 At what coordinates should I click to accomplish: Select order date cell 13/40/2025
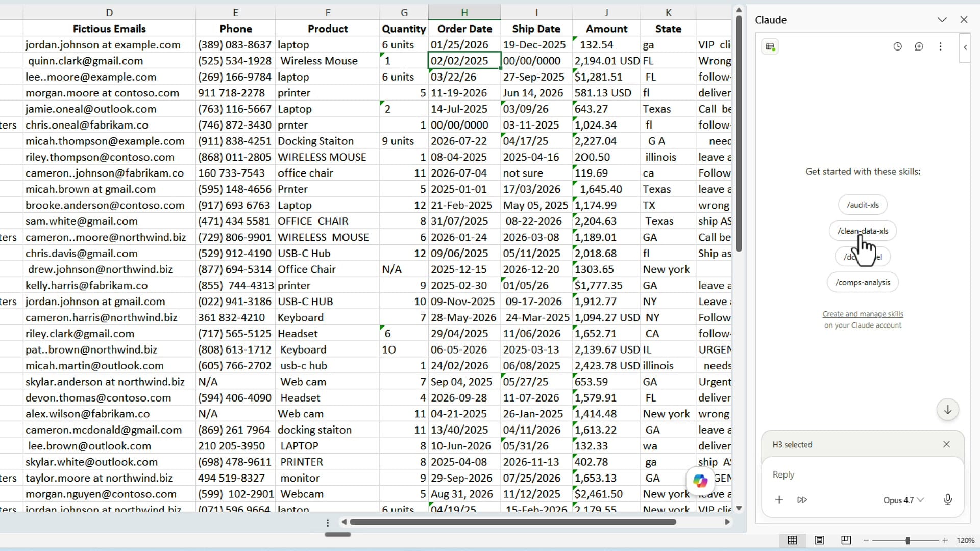pyautogui.click(x=464, y=430)
